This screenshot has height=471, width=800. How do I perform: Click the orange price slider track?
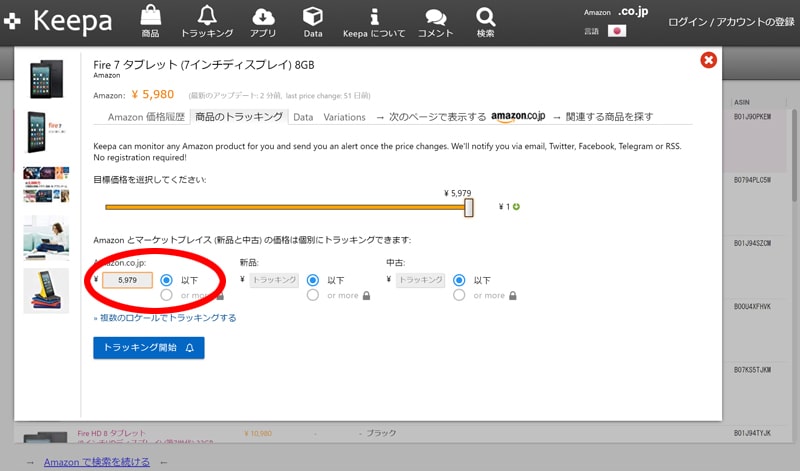point(284,207)
